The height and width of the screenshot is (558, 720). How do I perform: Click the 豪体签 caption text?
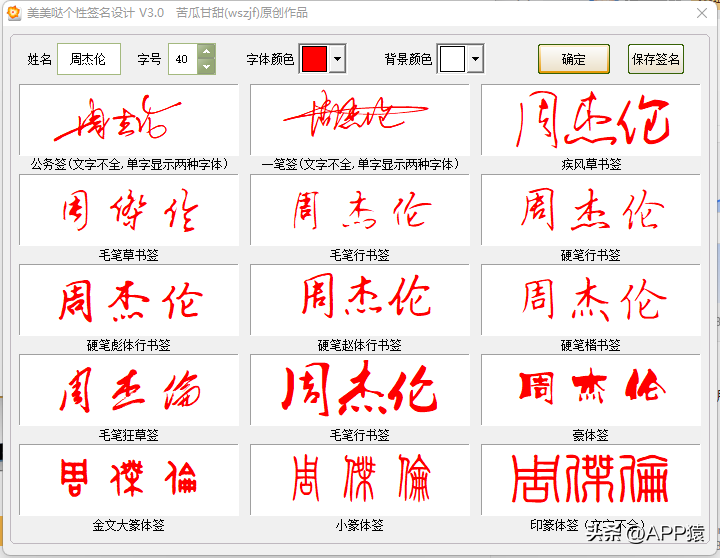coord(591,435)
